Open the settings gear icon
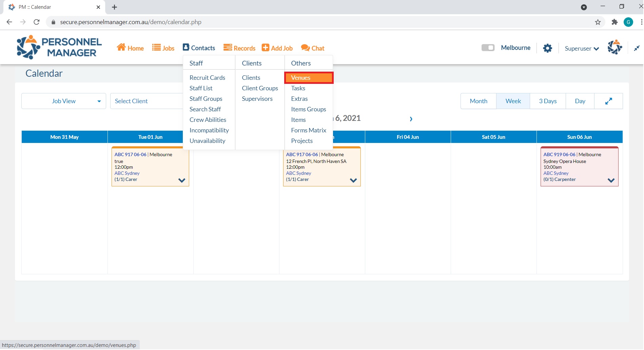This screenshot has height=350, width=644. 547,48
